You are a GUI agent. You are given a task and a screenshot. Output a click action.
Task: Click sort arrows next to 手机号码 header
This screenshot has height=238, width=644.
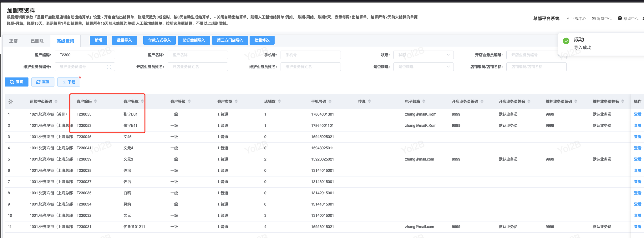click(330, 101)
